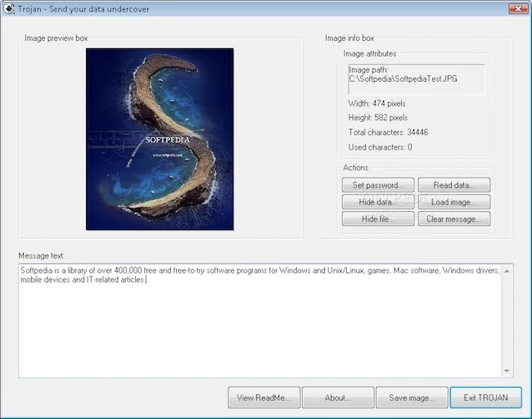
Task: Click the Image path field
Action: (417, 79)
